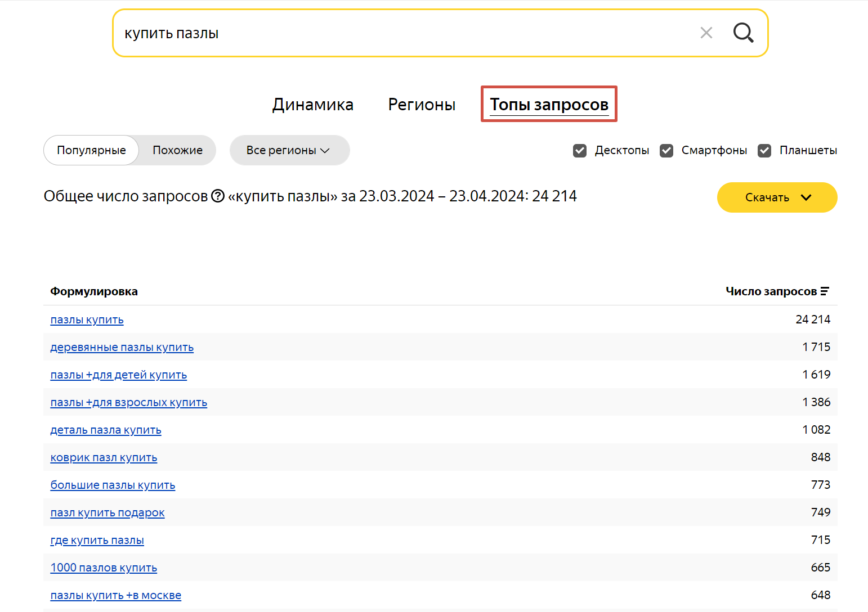The width and height of the screenshot is (868, 612).
Task: Open the Регионы tab
Action: click(422, 105)
